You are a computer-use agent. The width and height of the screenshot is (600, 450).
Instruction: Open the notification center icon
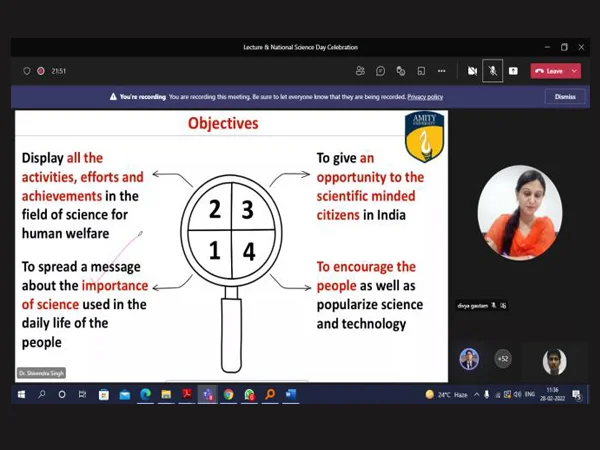point(576,395)
